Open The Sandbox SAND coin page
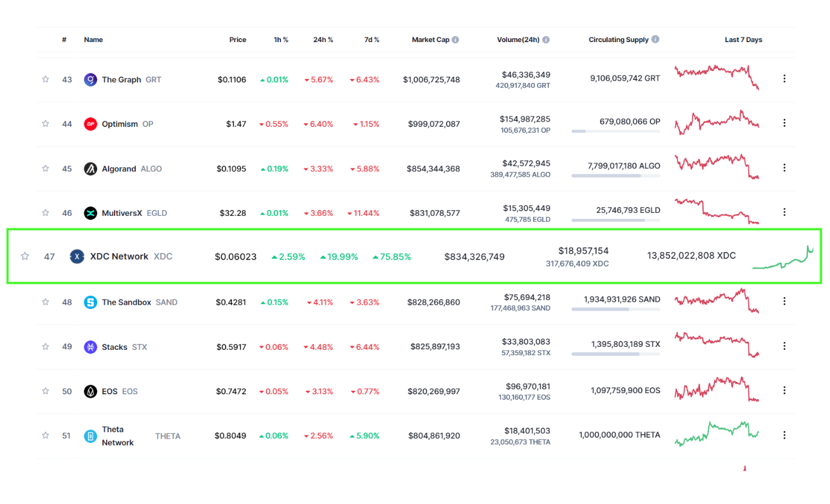The width and height of the screenshot is (830, 504). tap(139, 302)
